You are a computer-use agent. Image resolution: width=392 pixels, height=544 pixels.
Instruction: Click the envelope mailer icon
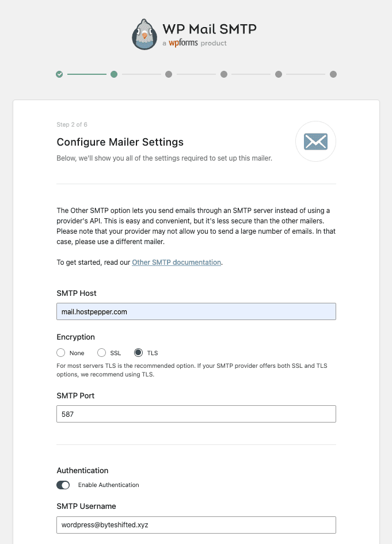[315, 142]
